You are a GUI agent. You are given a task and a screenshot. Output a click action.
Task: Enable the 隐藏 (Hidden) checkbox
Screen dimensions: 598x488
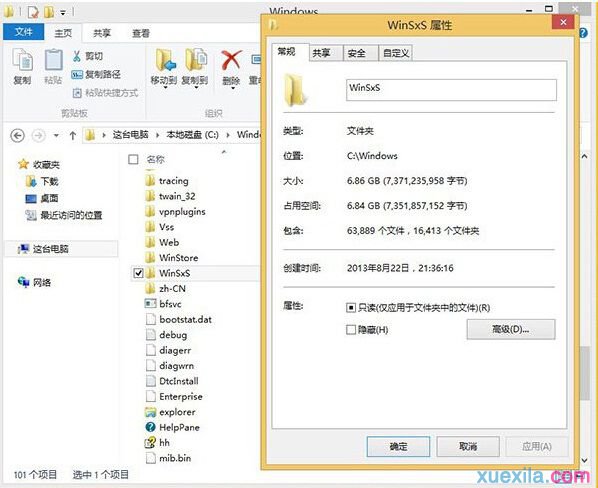click(350, 329)
